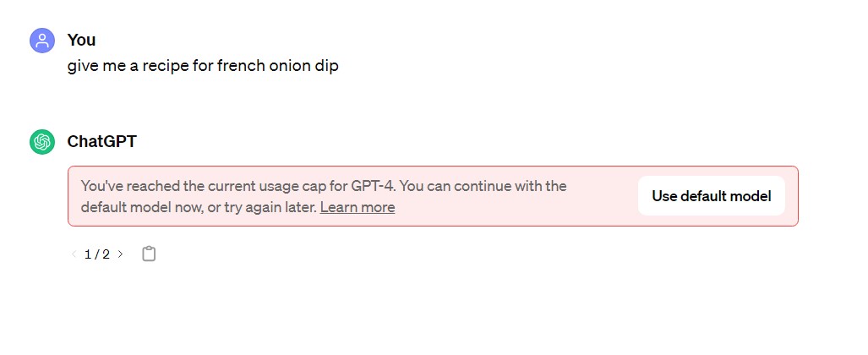Click the word "GPT-4" in the warning
868x355 pixels.
click(373, 186)
